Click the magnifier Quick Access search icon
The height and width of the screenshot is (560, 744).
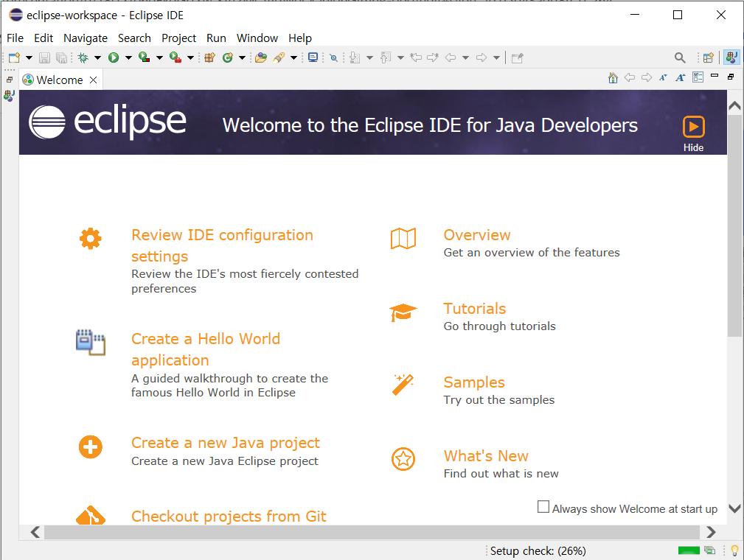click(x=680, y=58)
